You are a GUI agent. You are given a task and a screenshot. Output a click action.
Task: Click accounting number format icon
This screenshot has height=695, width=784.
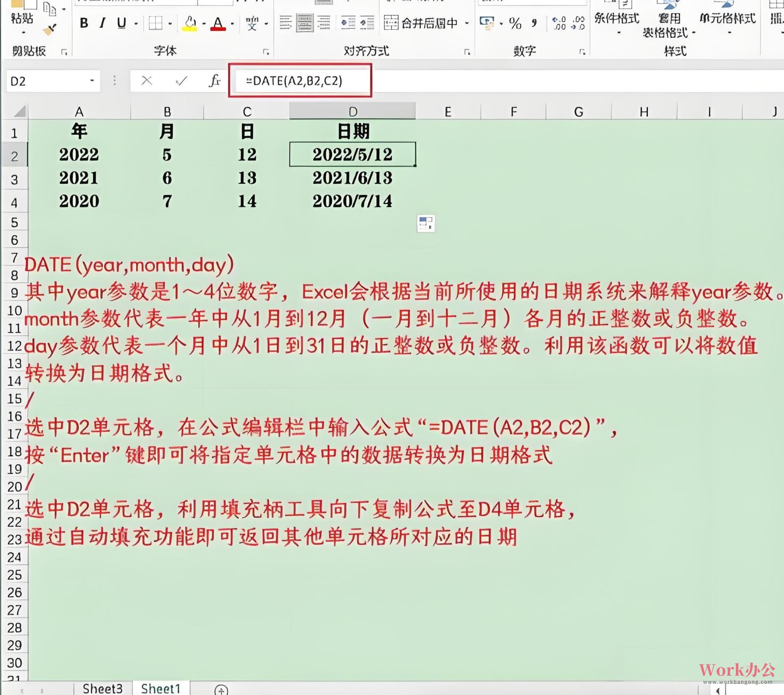click(x=487, y=23)
